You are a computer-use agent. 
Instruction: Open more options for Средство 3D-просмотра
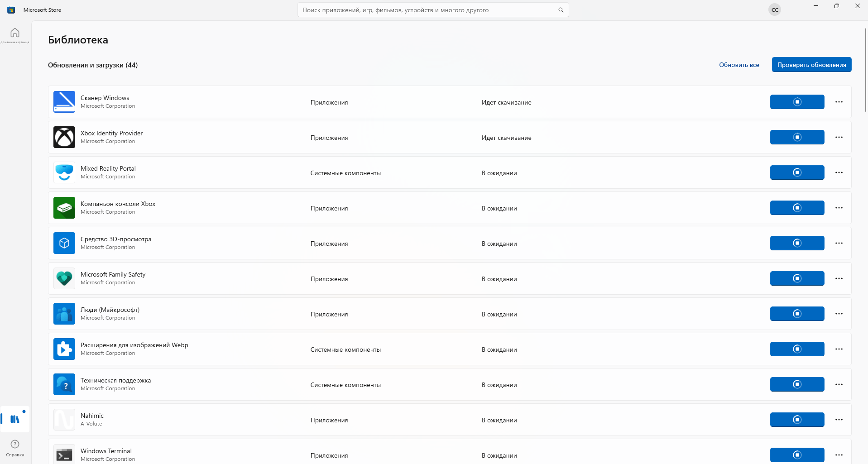pos(839,243)
